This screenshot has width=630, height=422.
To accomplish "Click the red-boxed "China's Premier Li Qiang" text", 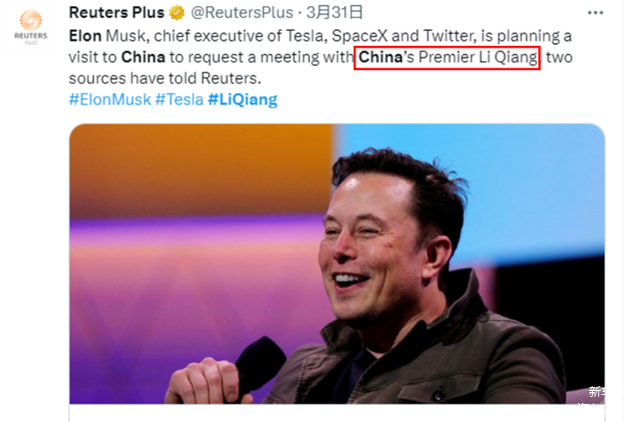I will pos(449,57).
